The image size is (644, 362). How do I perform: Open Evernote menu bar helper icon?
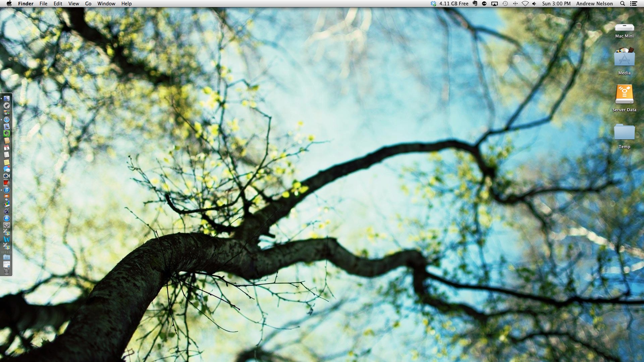click(475, 4)
